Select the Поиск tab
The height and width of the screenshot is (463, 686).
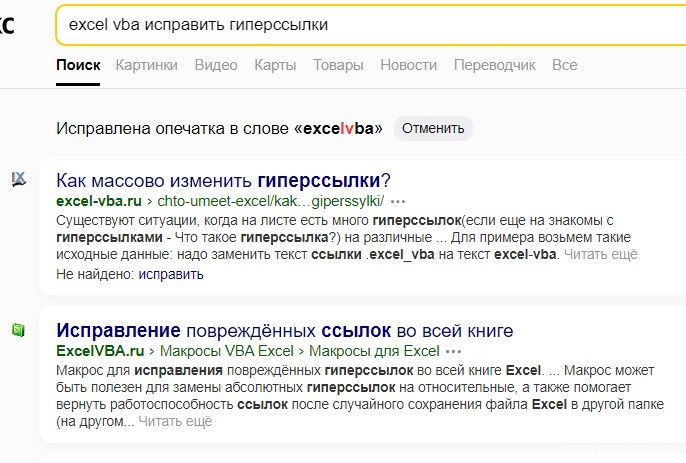(78, 65)
